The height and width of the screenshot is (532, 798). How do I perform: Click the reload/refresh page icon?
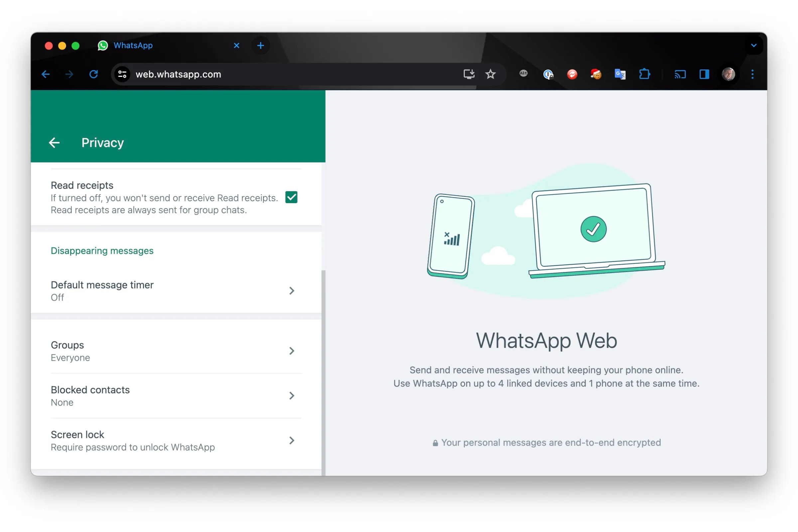pyautogui.click(x=94, y=73)
